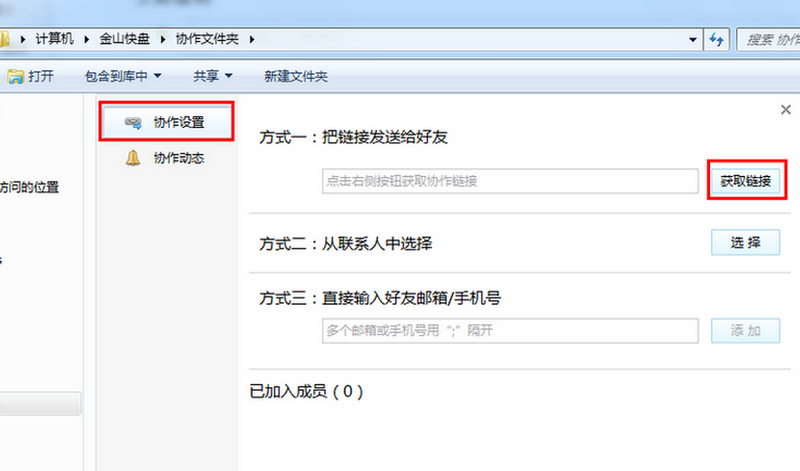Expand the arrow after 计算机 in breadcrumb
Image resolution: width=800 pixels, height=471 pixels.
(89, 39)
